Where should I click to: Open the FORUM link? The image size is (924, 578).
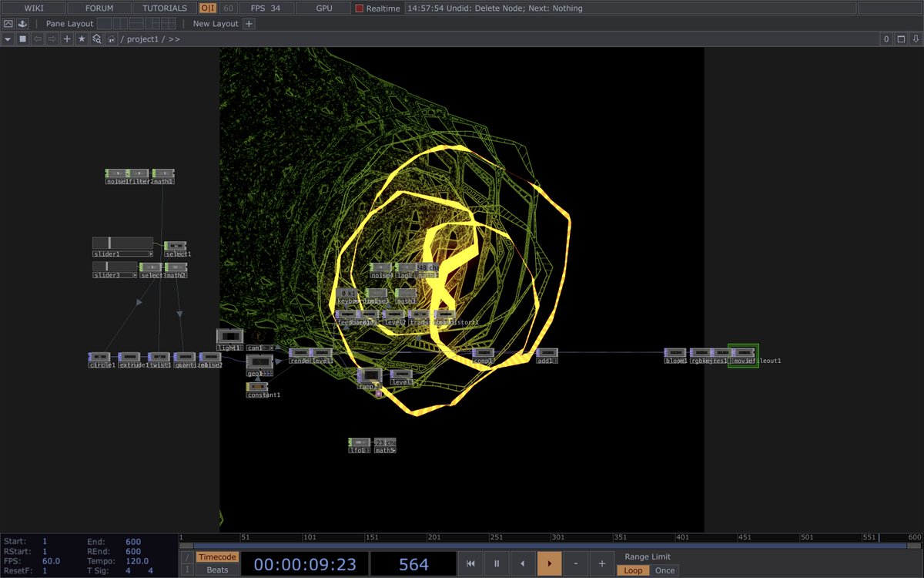(x=99, y=8)
